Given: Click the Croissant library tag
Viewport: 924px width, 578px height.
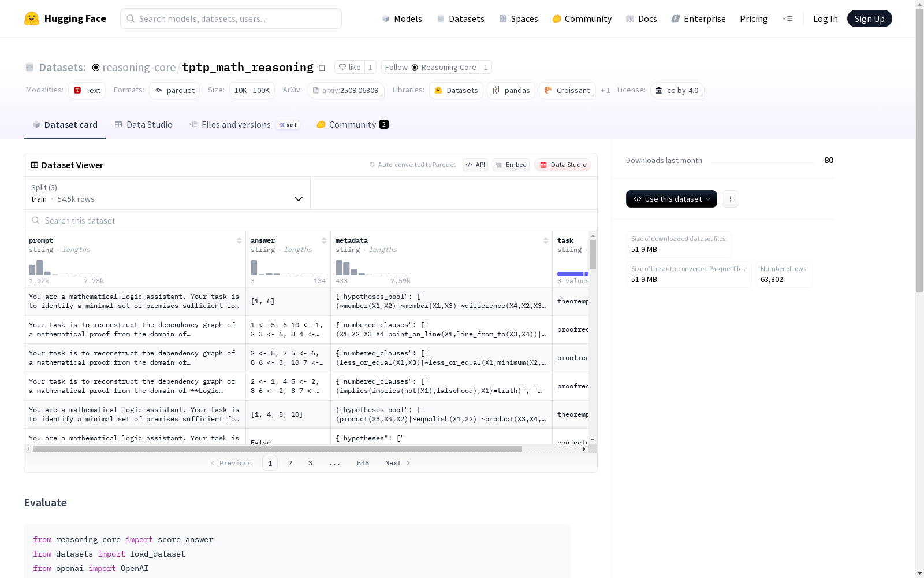Looking at the screenshot, I should click(567, 90).
